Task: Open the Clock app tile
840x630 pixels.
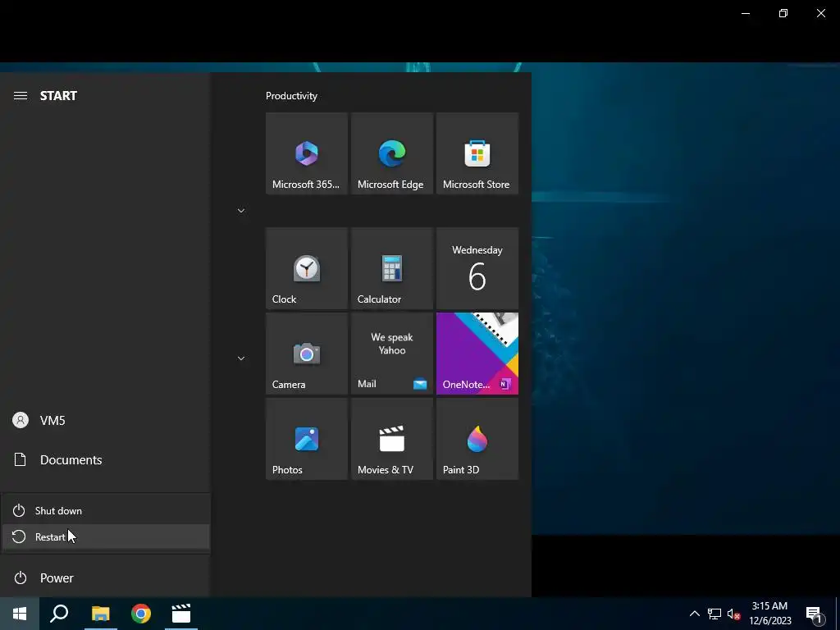Action: pos(307,268)
